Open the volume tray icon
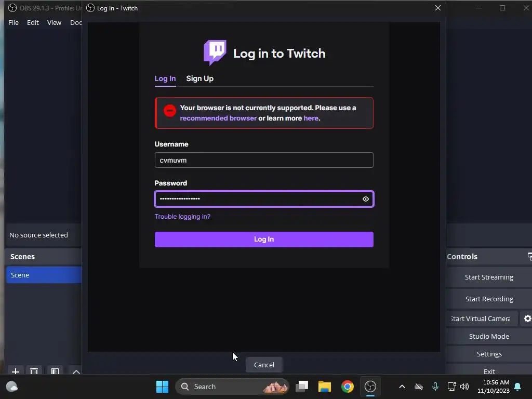Viewport: 532px width, 399px height. pos(464,387)
